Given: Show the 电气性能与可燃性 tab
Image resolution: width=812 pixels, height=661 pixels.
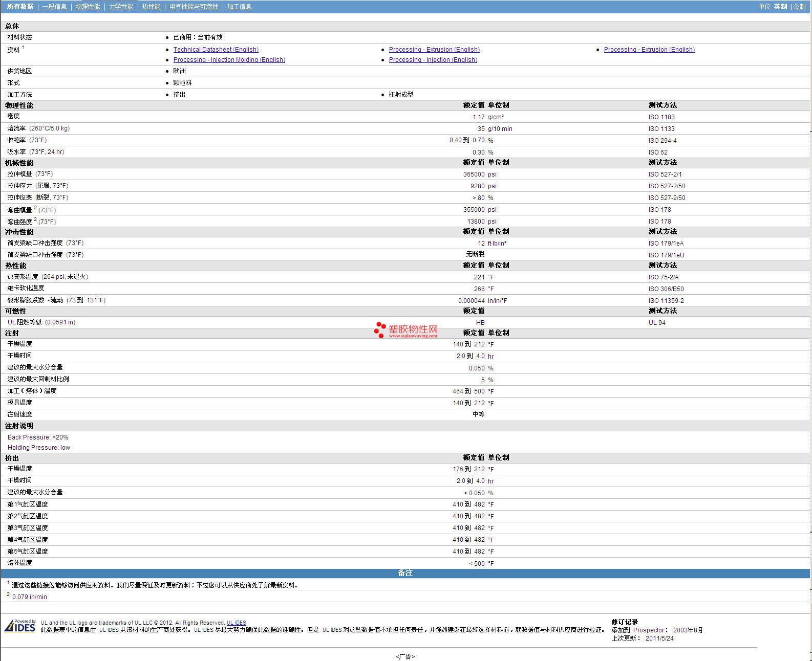Looking at the screenshot, I should point(194,7).
